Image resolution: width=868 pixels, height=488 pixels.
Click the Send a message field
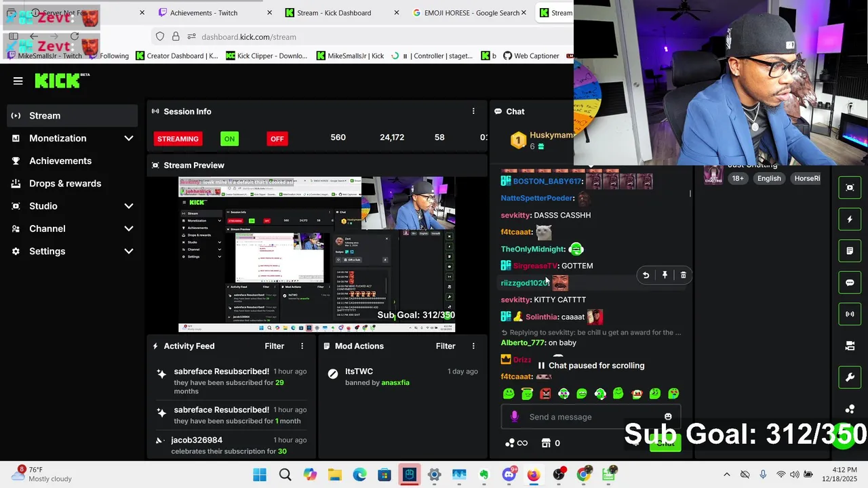591,417
